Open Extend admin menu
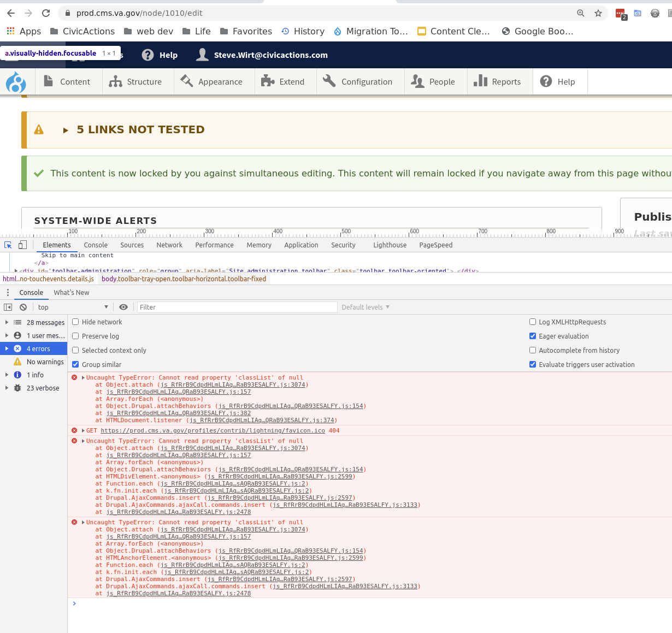 click(x=283, y=82)
